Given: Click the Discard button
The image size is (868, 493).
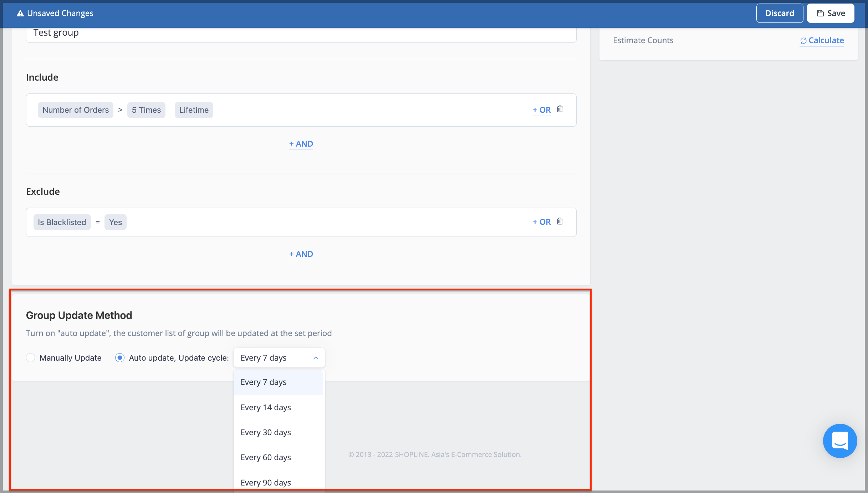Looking at the screenshot, I should [x=780, y=13].
